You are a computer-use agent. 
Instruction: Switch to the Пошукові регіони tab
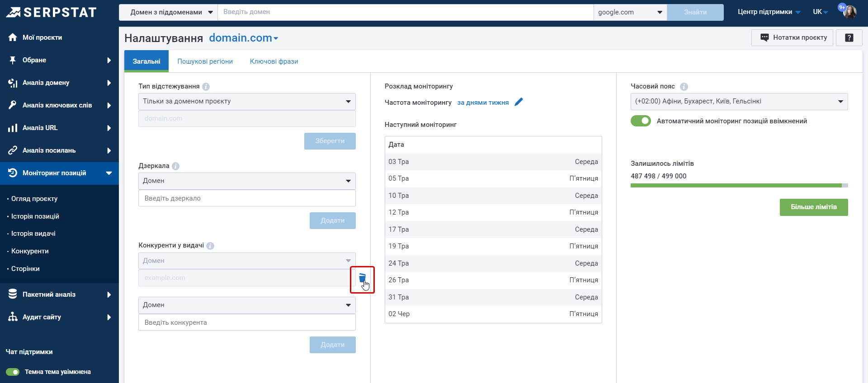(205, 61)
